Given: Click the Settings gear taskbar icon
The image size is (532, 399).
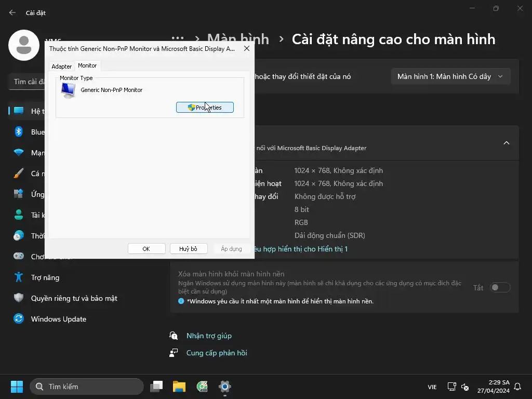Looking at the screenshot, I should point(224,387).
